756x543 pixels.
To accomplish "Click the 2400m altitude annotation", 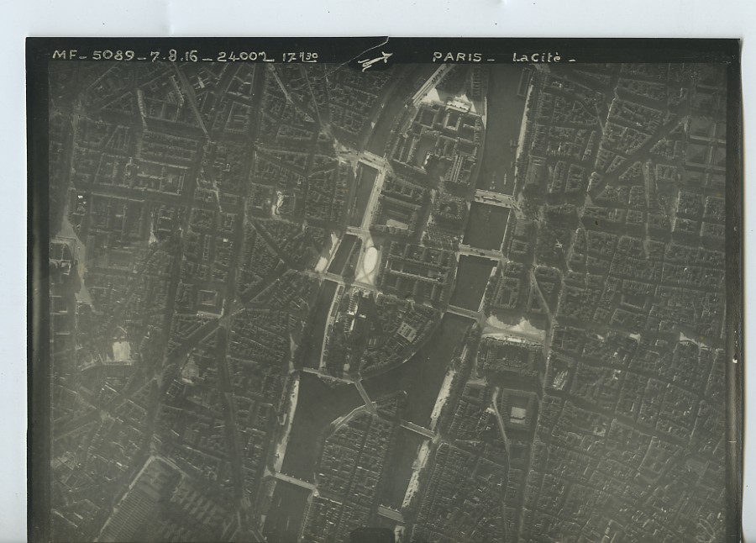I will [x=243, y=56].
